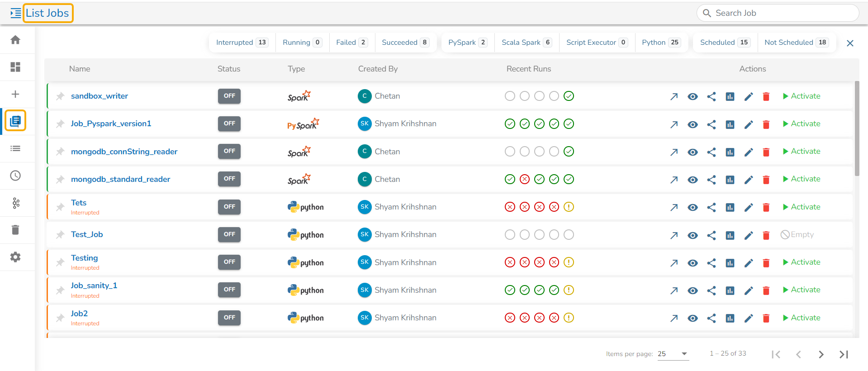Go to the next page of jobs
Image resolution: width=868 pixels, height=371 pixels.
pos(821,354)
